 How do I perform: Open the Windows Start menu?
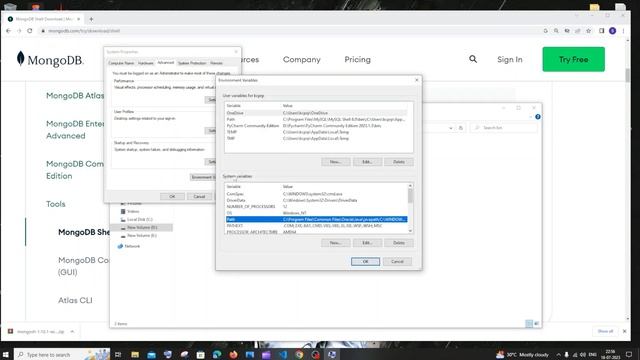coord(6,355)
